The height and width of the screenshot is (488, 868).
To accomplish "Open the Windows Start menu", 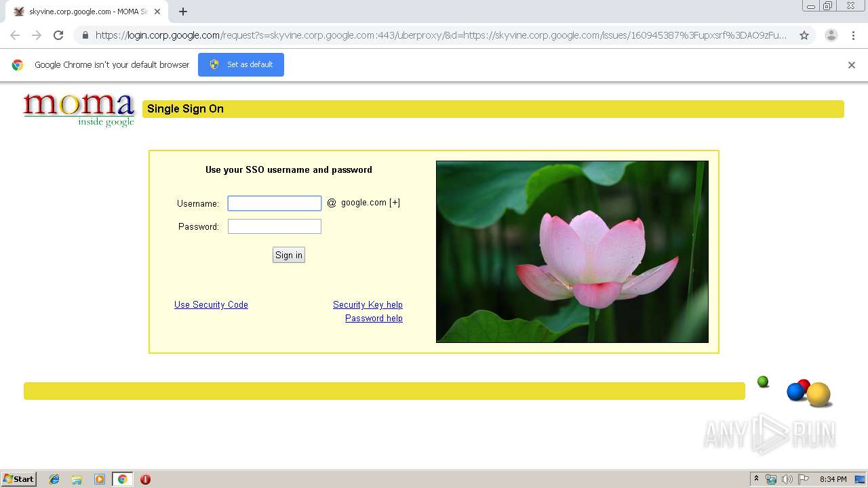I will coord(18,479).
